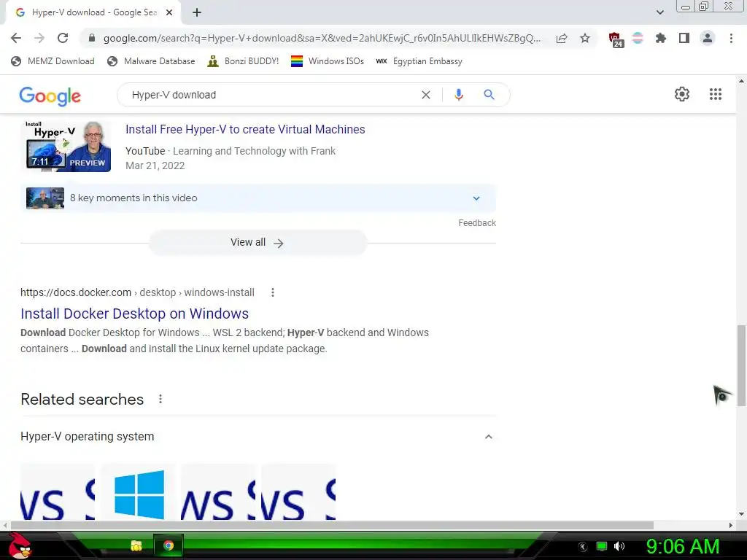Open the red extension with 24 badge
The height and width of the screenshot is (560, 747).
click(616, 39)
